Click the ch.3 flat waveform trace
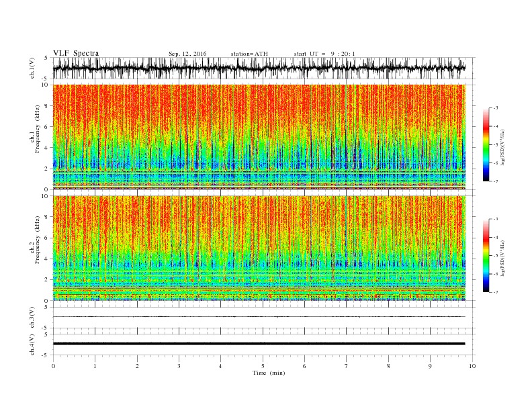 [x=259, y=317]
